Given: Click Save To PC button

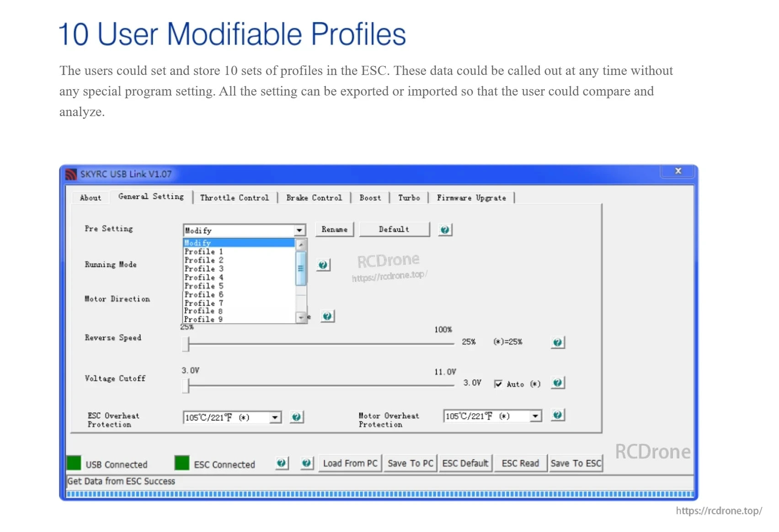Looking at the screenshot, I should 410,463.
